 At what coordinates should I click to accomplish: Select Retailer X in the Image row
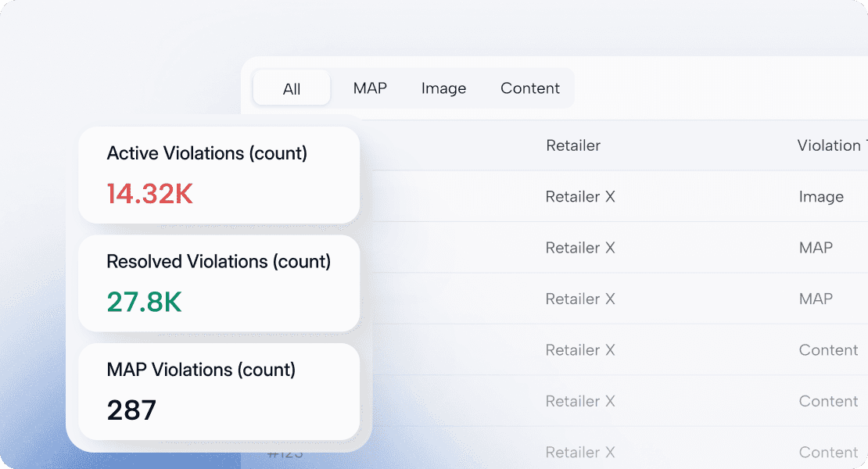pos(580,196)
